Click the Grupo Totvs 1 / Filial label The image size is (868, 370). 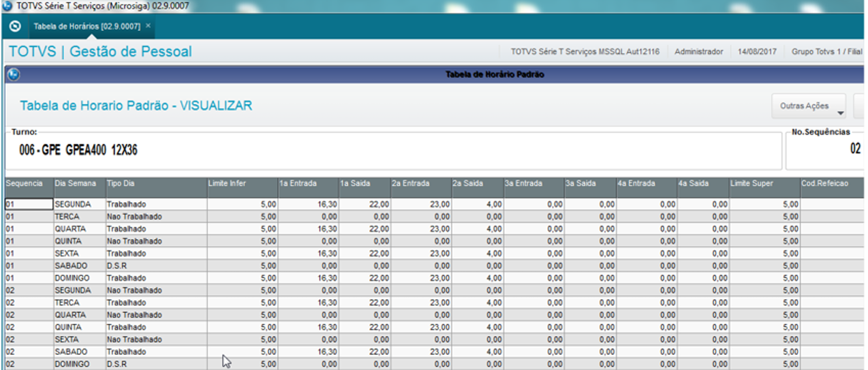826,52
